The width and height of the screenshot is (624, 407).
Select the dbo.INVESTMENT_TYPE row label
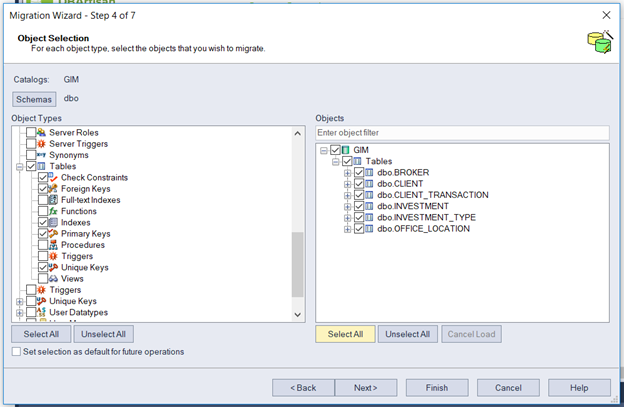pos(426,217)
